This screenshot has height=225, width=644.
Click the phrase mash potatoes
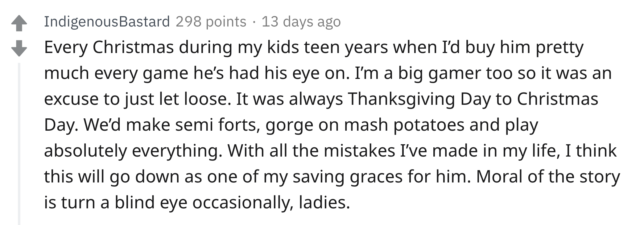404,125
